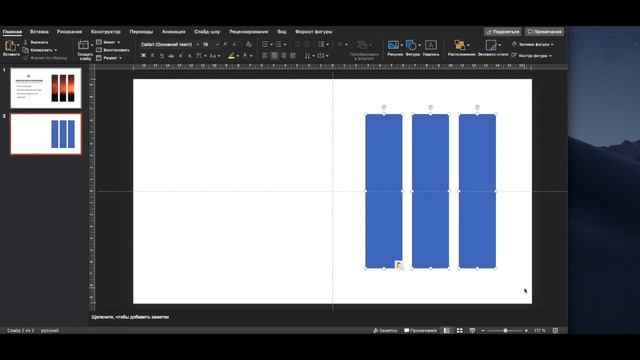The height and width of the screenshot is (360, 640).
Task: Click Заметки (Notes) in the status bar
Action: tap(385, 331)
